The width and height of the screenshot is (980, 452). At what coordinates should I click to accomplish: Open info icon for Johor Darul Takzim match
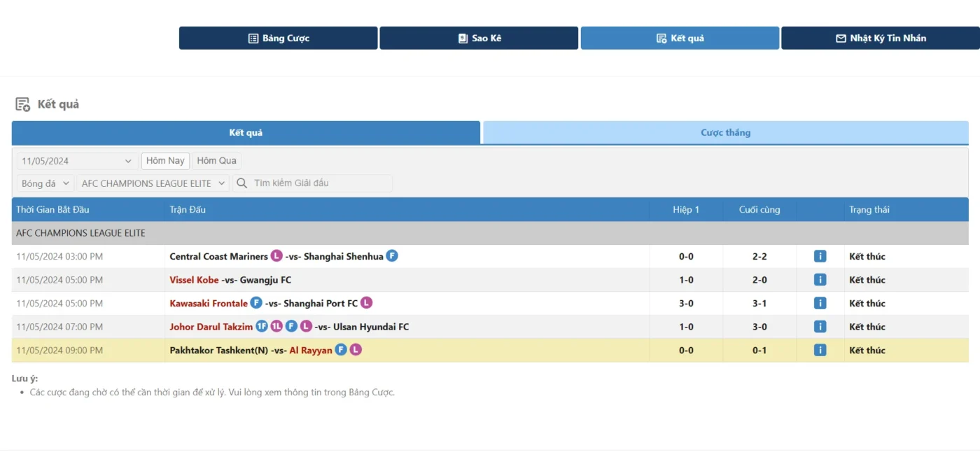(x=820, y=327)
